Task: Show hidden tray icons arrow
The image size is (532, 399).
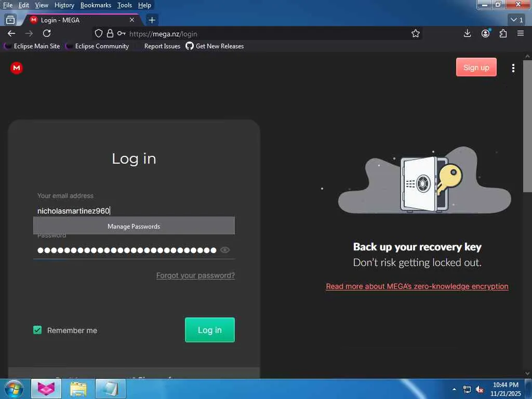Action: click(454, 389)
